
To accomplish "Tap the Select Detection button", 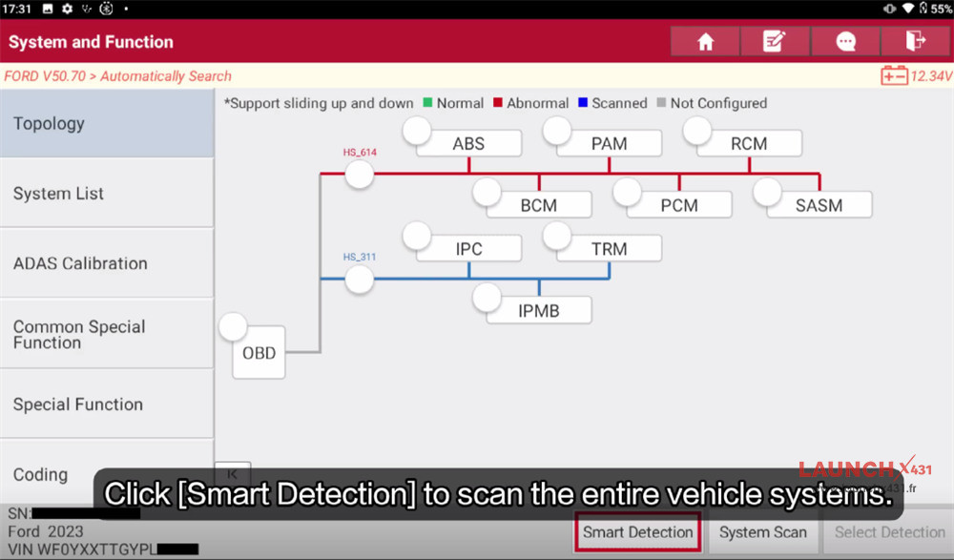I will (889, 532).
